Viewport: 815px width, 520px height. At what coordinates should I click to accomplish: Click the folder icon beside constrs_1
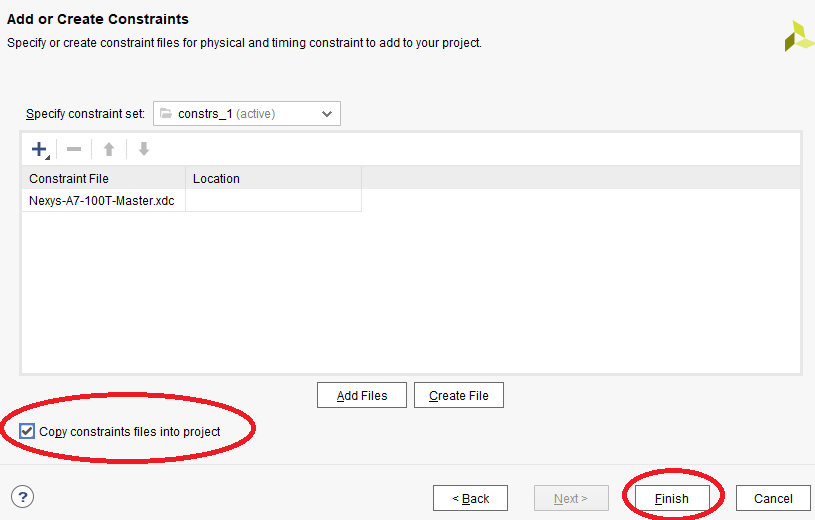pos(166,114)
